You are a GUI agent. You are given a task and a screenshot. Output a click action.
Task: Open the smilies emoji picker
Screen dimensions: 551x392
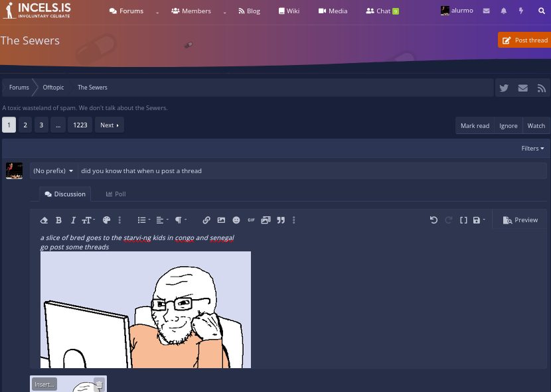pyautogui.click(x=236, y=220)
